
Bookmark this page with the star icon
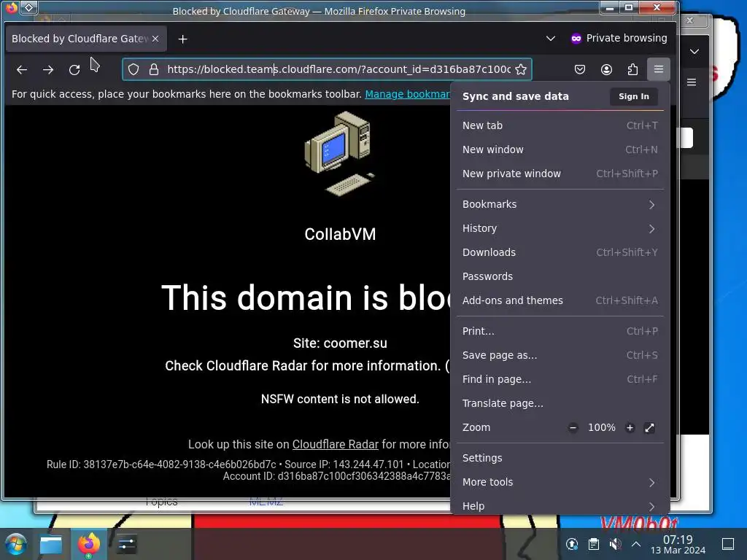[521, 69]
